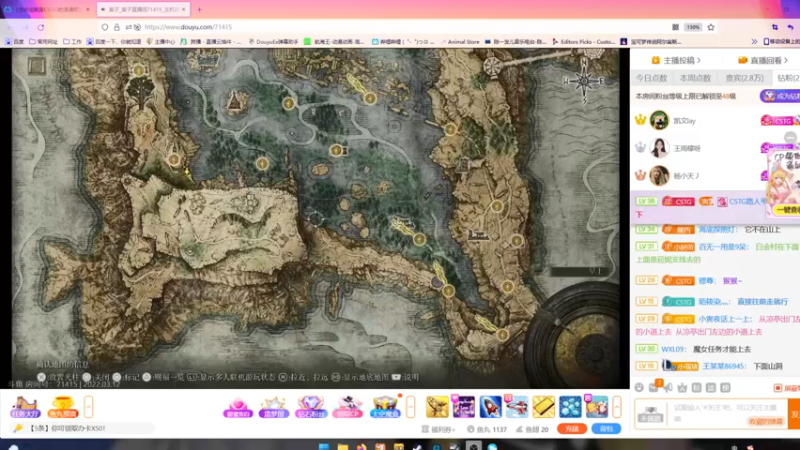800x450 pixels.
Task: Open the 鱼丸预言 prediction icon
Action: tap(62, 407)
